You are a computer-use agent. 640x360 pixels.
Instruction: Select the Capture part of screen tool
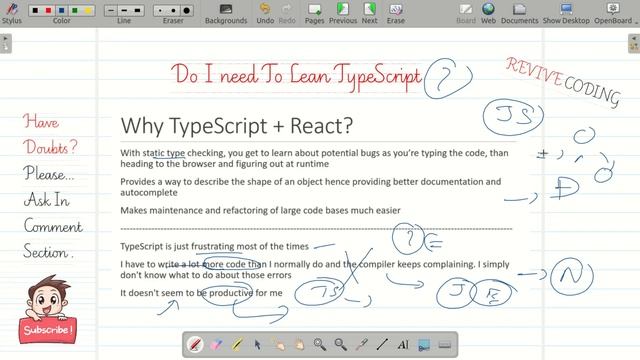pyautogui.click(x=424, y=344)
